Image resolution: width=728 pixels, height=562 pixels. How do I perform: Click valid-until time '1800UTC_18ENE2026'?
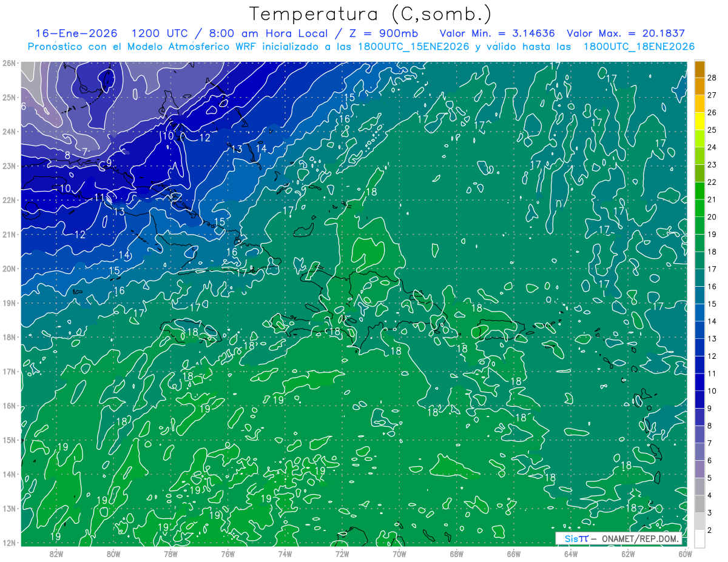click(x=638, y=47)
